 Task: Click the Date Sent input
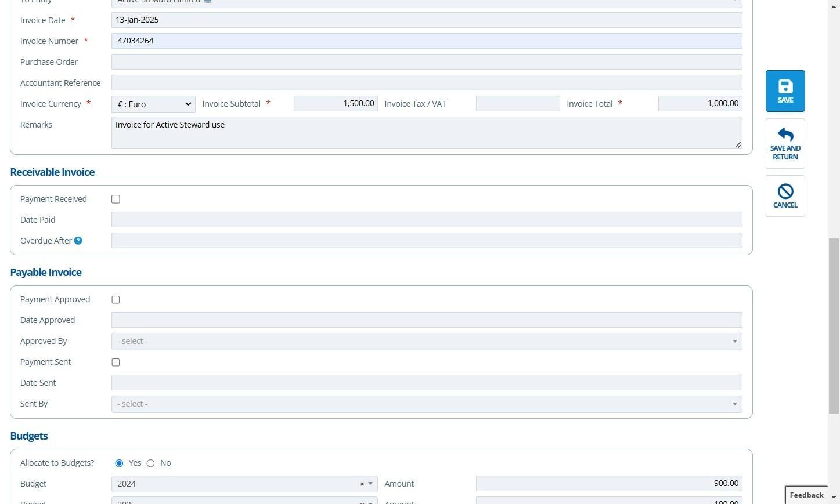pyautogui.click(x=427, y=383)
